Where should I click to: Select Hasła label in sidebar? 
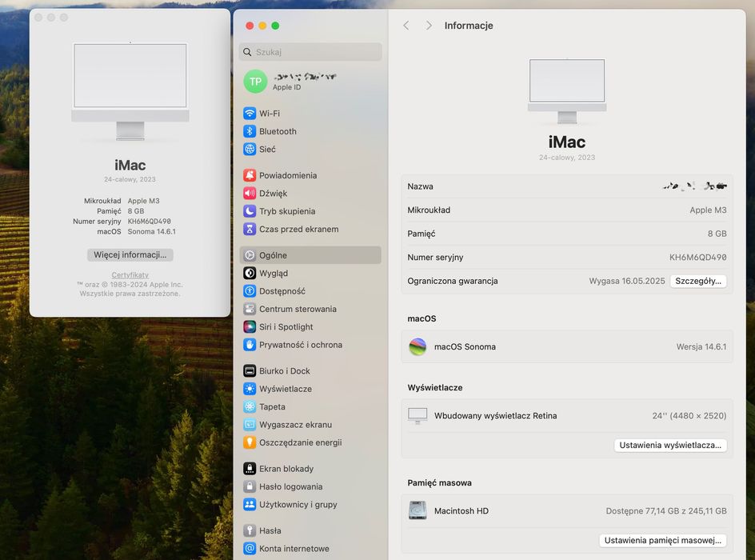(x=270, y=530)
